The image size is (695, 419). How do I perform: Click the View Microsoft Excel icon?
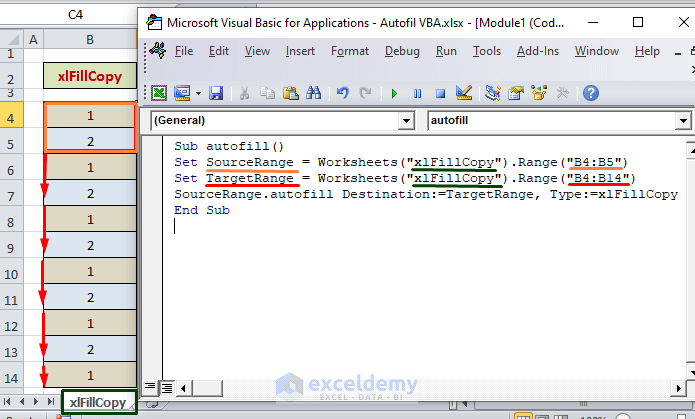[x=159, y=93]
